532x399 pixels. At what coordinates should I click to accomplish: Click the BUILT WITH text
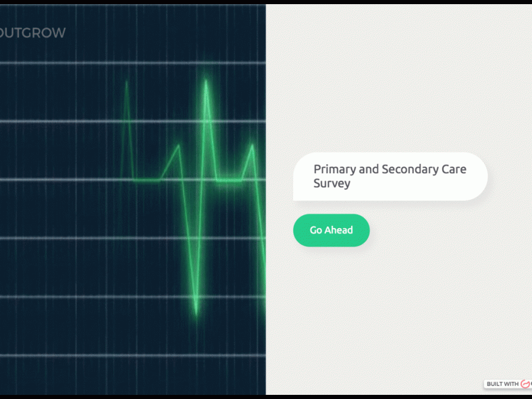click(x=502, y=384)
